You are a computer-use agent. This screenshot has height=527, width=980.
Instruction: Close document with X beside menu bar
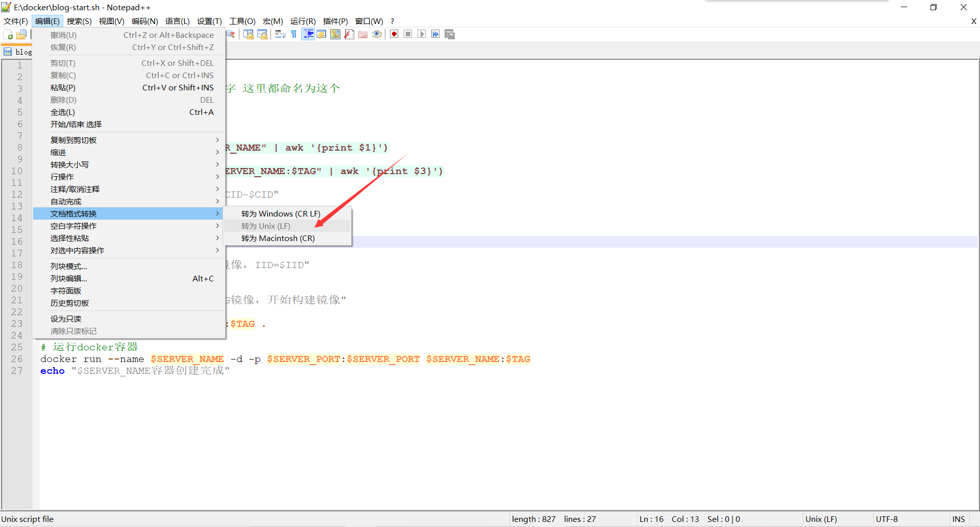pos(973,21)
